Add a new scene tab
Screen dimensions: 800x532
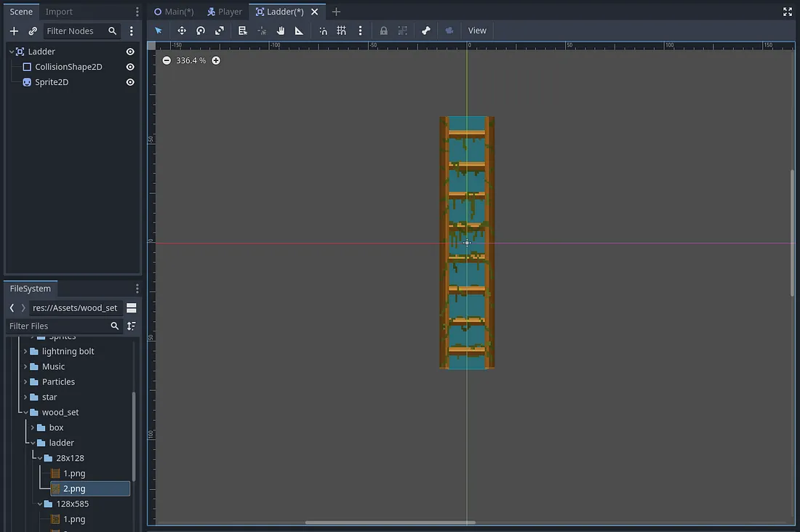pyautogui.click(x=336, y=11)
